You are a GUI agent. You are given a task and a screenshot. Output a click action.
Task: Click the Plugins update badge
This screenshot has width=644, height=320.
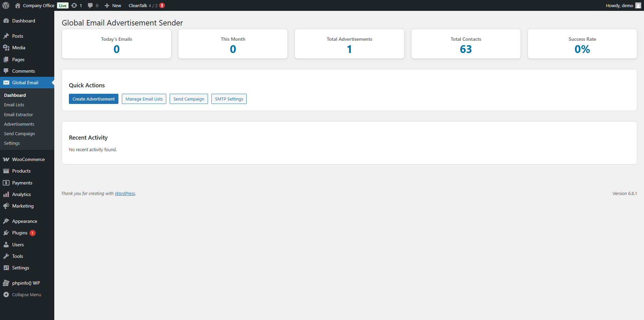[33, 233]
